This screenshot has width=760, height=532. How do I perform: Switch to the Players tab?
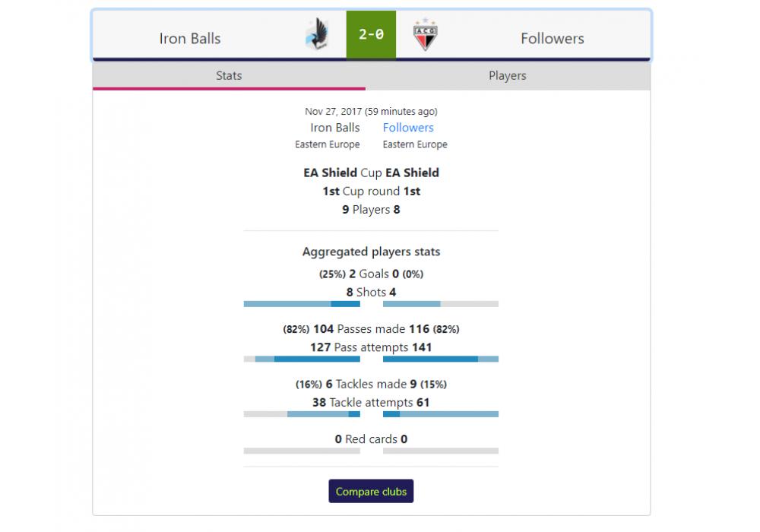pyautogui.click(x=507, y=76)
